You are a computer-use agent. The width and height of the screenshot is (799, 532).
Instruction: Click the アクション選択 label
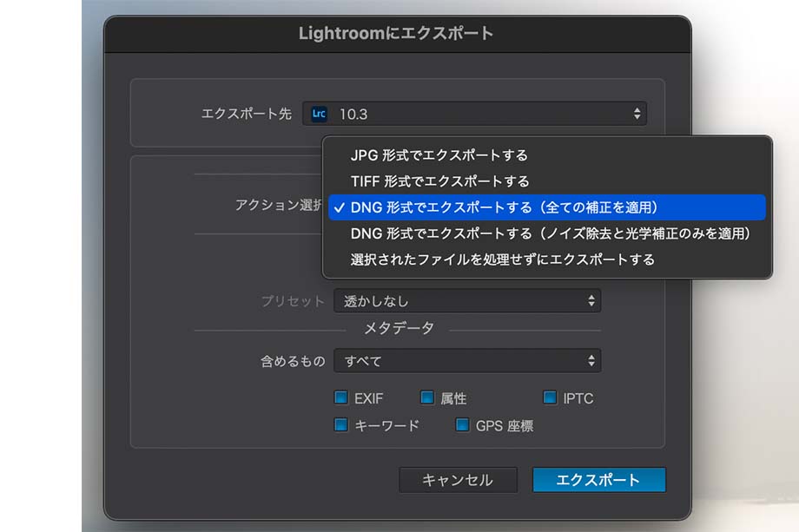(x=278, y=205)
